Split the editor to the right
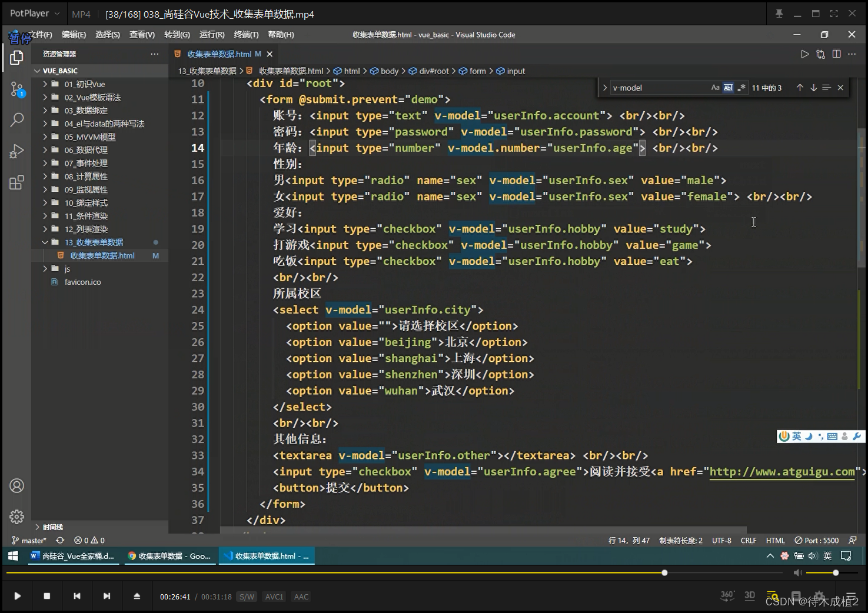This screenshot has height=613, width=868. click(836, 54)
